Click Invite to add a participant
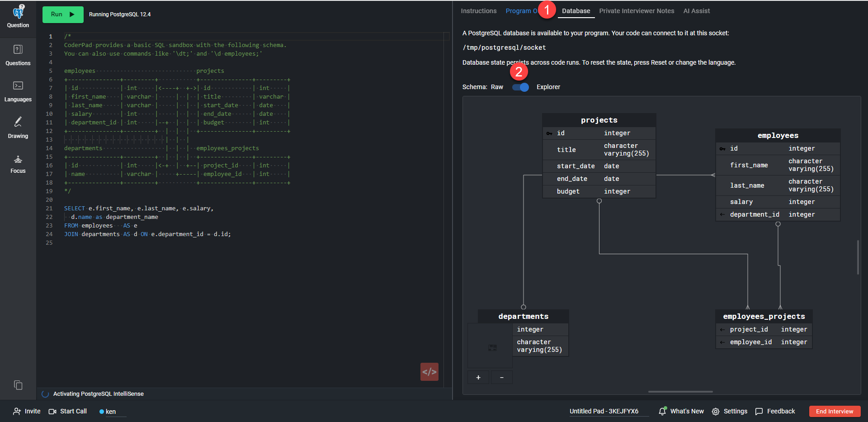 pyautogui.click(x=27, y=411)
